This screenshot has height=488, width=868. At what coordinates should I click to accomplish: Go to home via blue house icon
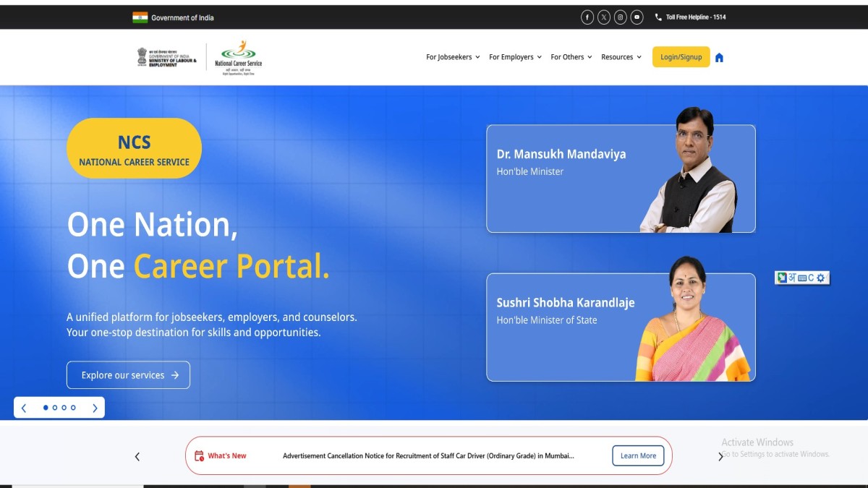pyautogui.click(x=719, y=58)
